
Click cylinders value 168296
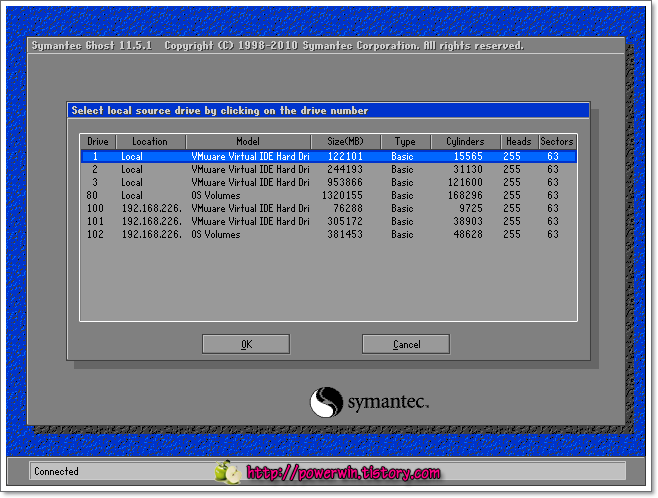465,196
